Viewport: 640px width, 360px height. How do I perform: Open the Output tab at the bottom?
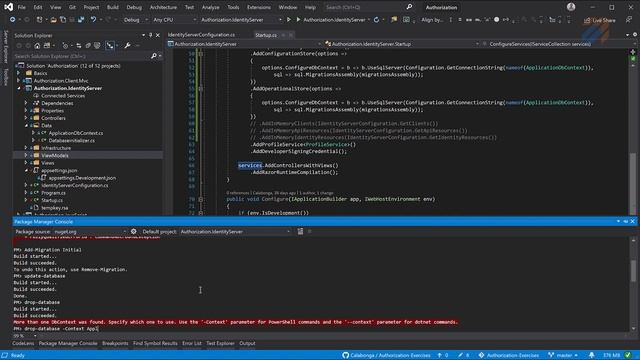(247, 343)
